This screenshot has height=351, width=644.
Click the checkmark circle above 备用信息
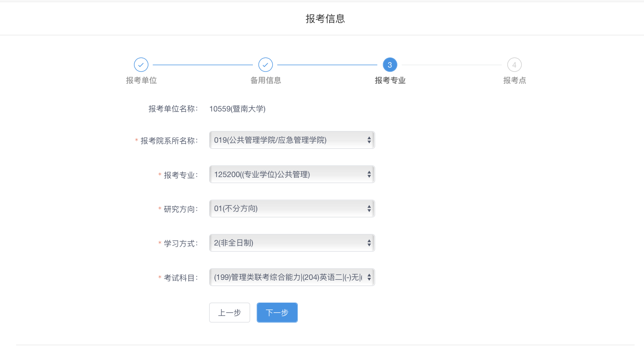(266, 65)
